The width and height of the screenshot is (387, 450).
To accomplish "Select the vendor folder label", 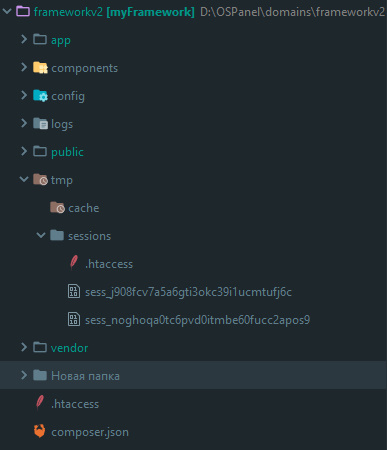I will [x=69, y=348].
